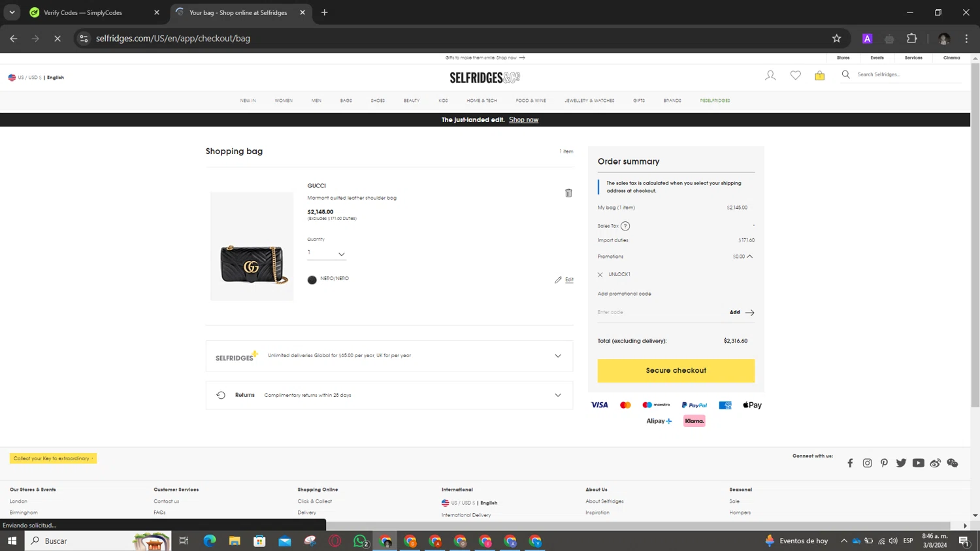Click the purple A extension icon

pos(867,39)
